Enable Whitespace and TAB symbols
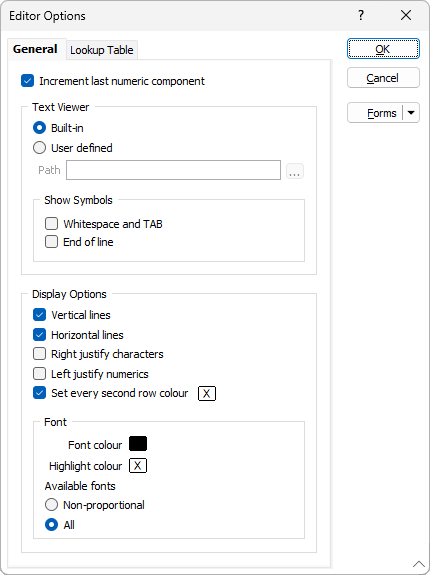 51,224
